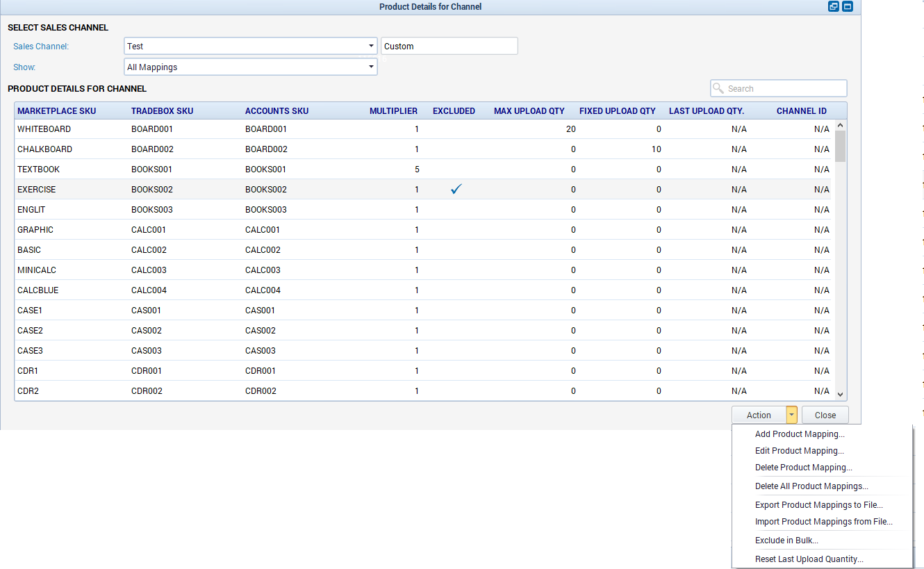Click the restore window icon in title bar

pyautogui.click(x=834, y=7)
